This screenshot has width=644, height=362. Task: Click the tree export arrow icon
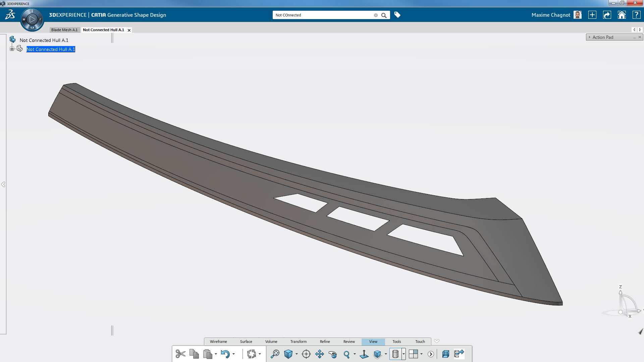459,354
